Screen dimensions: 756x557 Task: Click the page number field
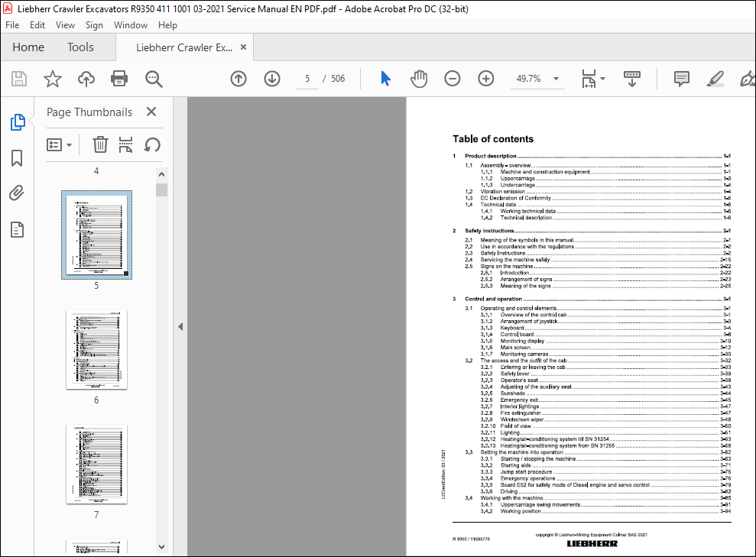pyautogui.click(x=307, y=79)
